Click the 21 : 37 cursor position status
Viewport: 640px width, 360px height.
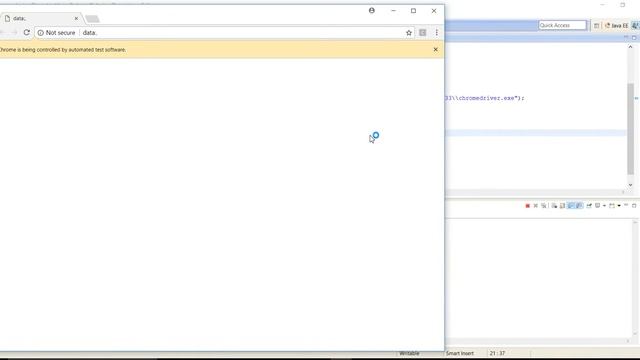click(x=497, y=353)
